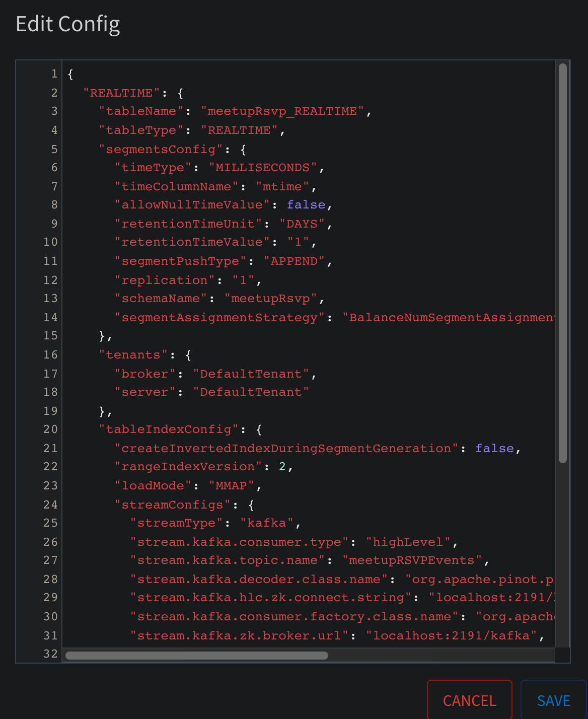
Task: Click the "BalanceNumSegmentAssignmen" value text
Action: pyautogui.click(x=448, y=318)
